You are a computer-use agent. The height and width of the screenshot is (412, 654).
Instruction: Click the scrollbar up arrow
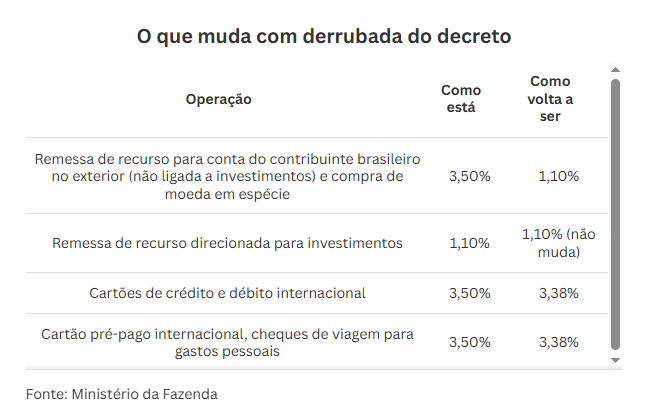[615, 70]
